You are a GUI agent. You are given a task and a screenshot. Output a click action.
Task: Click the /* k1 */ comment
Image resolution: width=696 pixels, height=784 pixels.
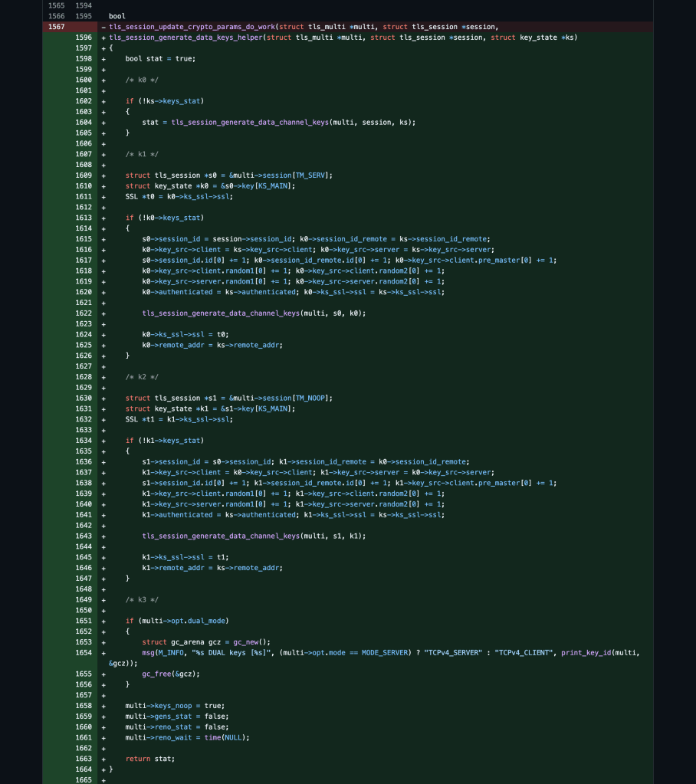141,154
